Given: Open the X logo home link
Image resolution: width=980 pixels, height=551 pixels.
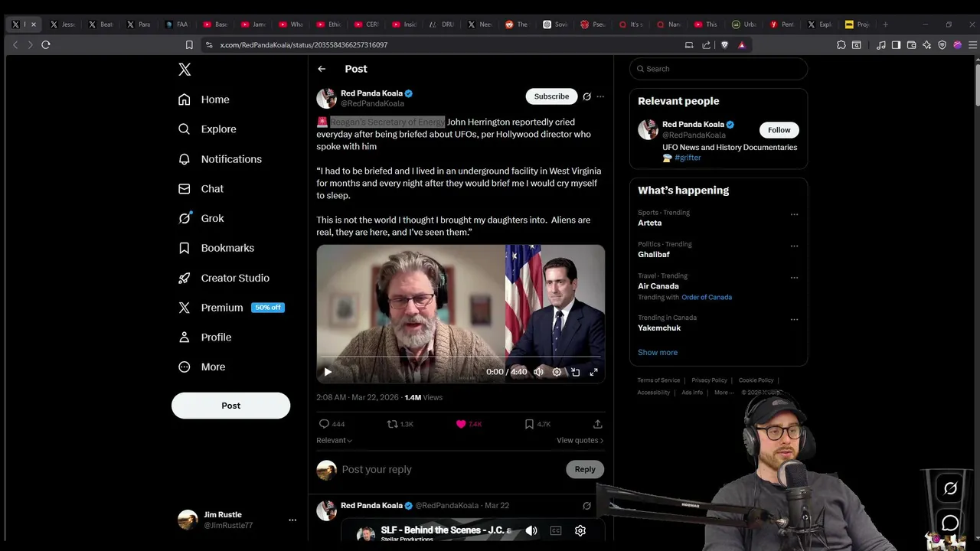Looking at the screenshot, I should click(x=185, y=70).
